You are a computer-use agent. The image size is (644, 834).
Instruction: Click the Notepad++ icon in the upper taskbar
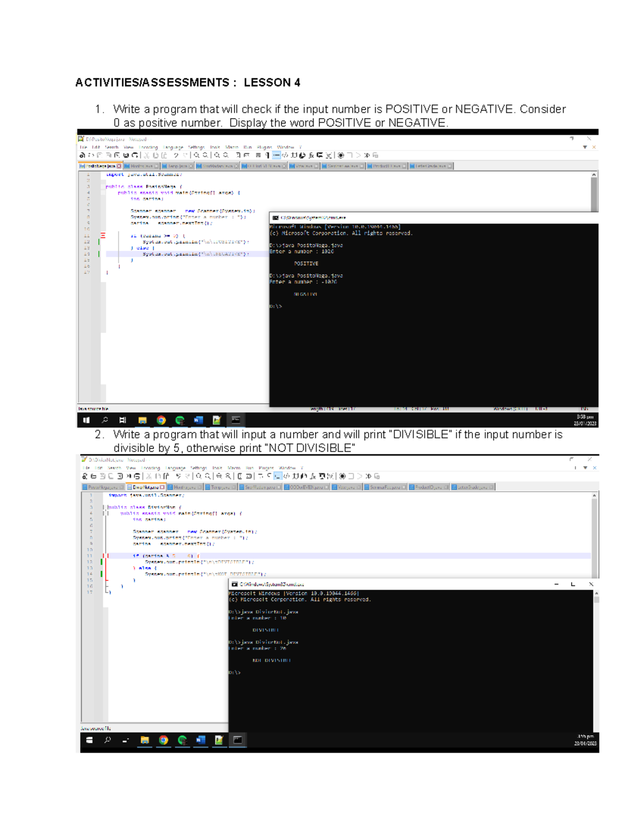(x=217, y=420)
